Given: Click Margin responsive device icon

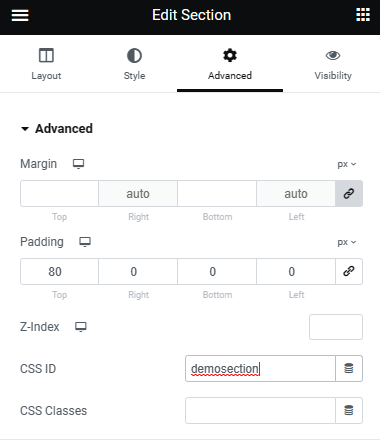Looking at the screenshot, I should pyautogui.click(x=79, y=164).
